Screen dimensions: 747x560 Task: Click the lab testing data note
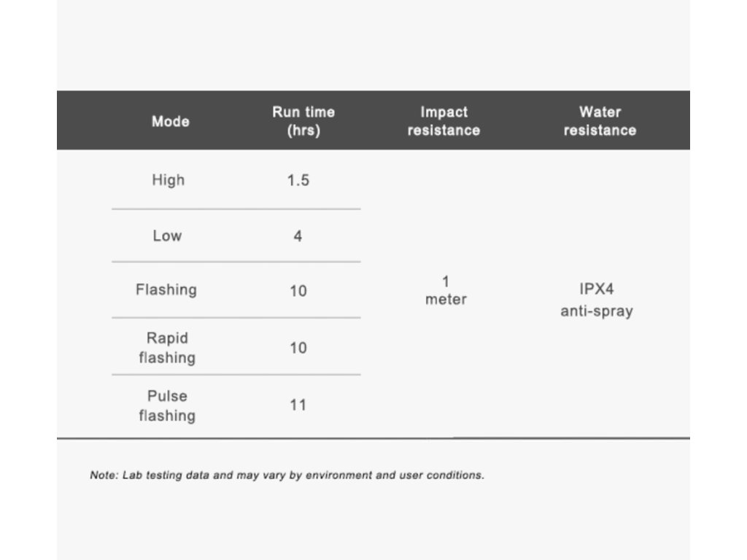[x=287, y=475]
